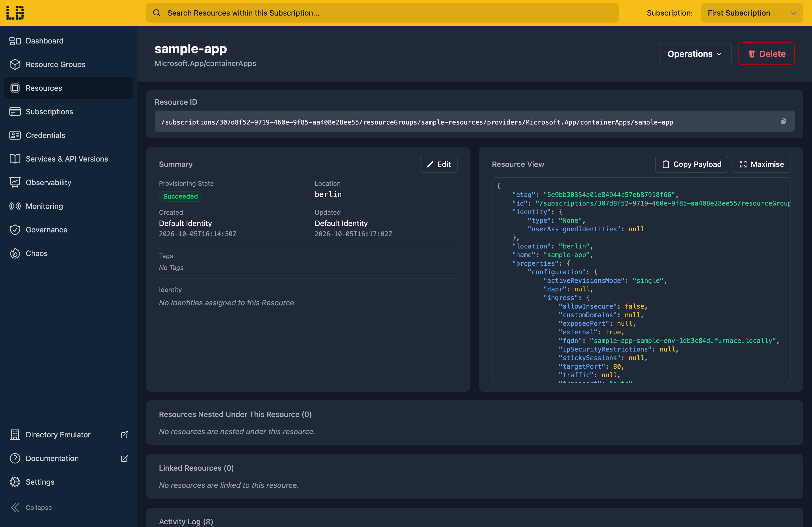Open the First Subscription selector
Image resolution: width=812 pixels, height=527 pixels.
(x=752, y=13)
